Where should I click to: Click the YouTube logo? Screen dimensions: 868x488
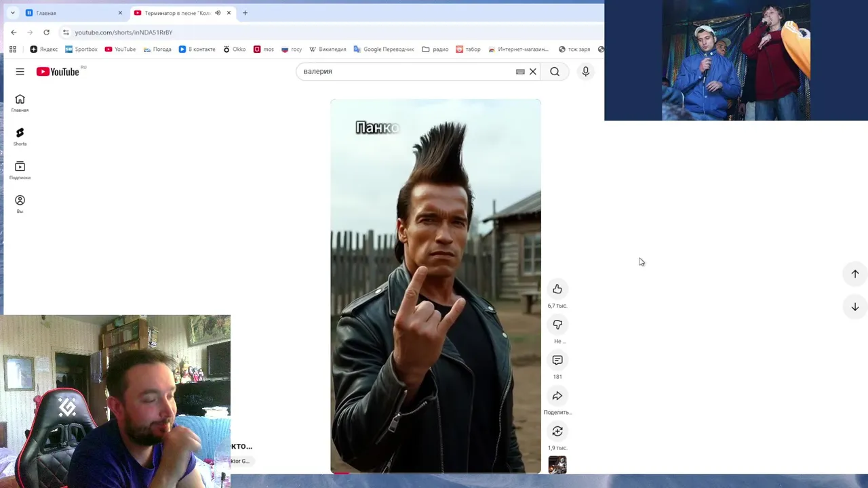pyautogui.click(x=58, y=71)
